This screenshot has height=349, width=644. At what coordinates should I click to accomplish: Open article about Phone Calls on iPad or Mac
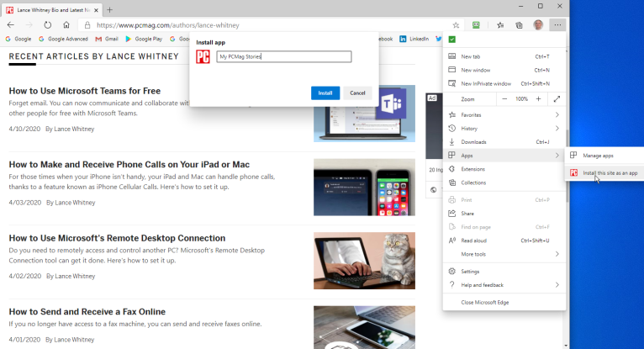pos(129,165)
